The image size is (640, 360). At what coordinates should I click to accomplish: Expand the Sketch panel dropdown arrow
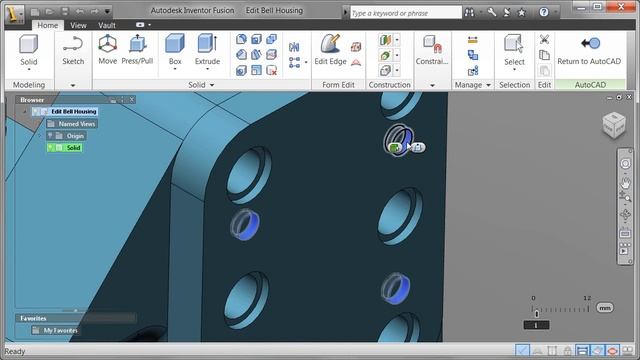point(73,85)
